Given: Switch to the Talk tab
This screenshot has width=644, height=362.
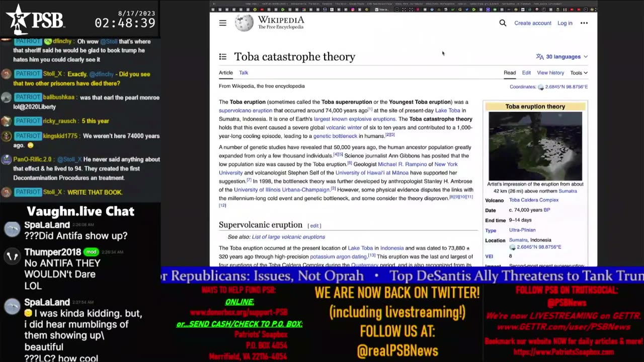Looking at the screenshot, I should pos(244,73).
